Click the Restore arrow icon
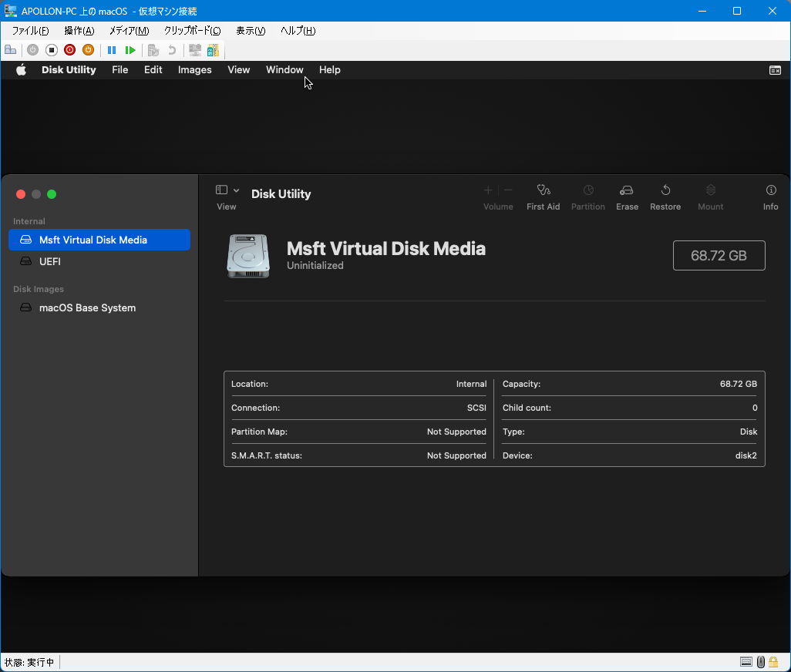Screen dimensions: 791x672 tap(665, 190)
